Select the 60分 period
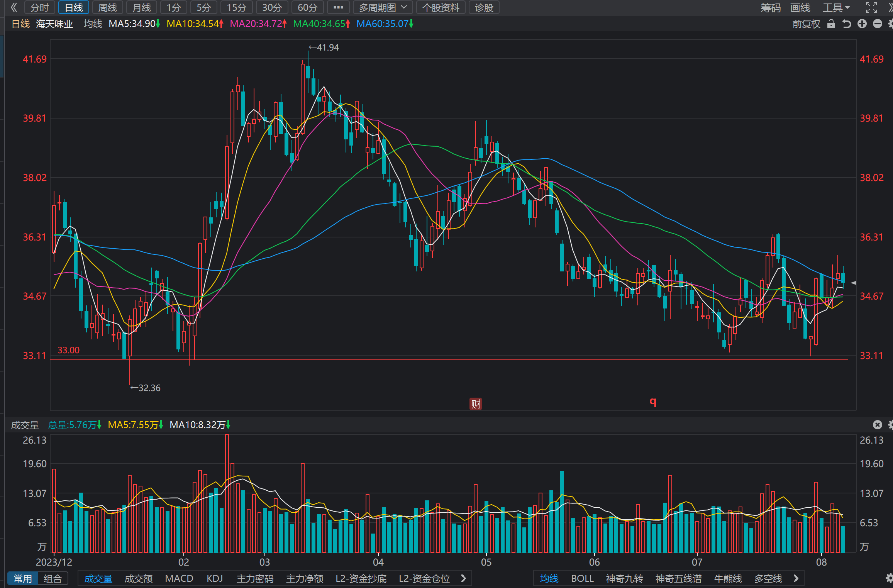893x588 pixels. (x=308, y=7)
